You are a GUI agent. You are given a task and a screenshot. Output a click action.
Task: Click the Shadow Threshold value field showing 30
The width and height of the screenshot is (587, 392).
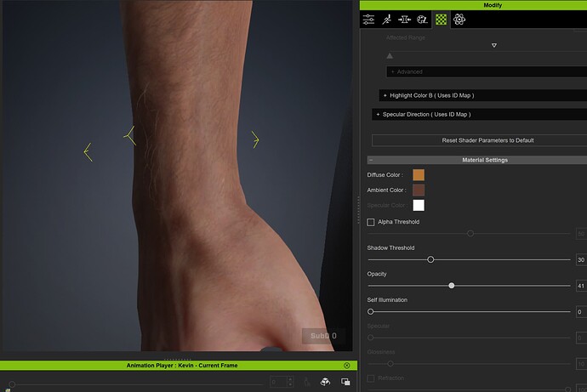(581, 259)
